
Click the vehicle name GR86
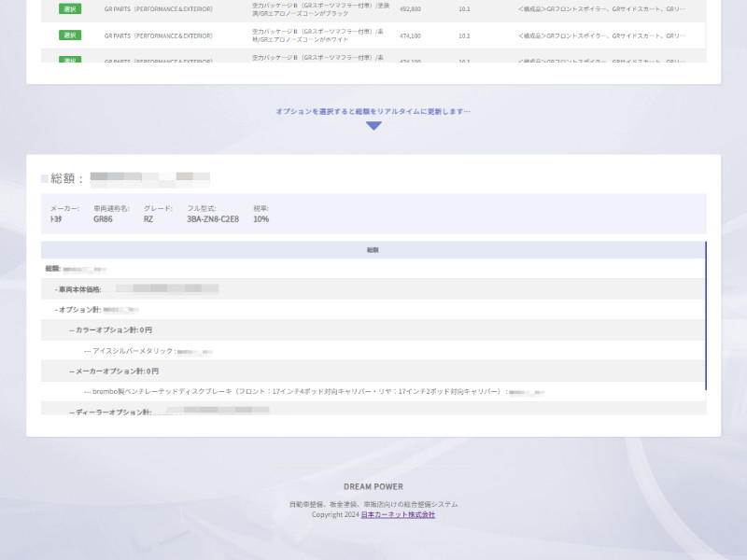[x=103, y=219]
